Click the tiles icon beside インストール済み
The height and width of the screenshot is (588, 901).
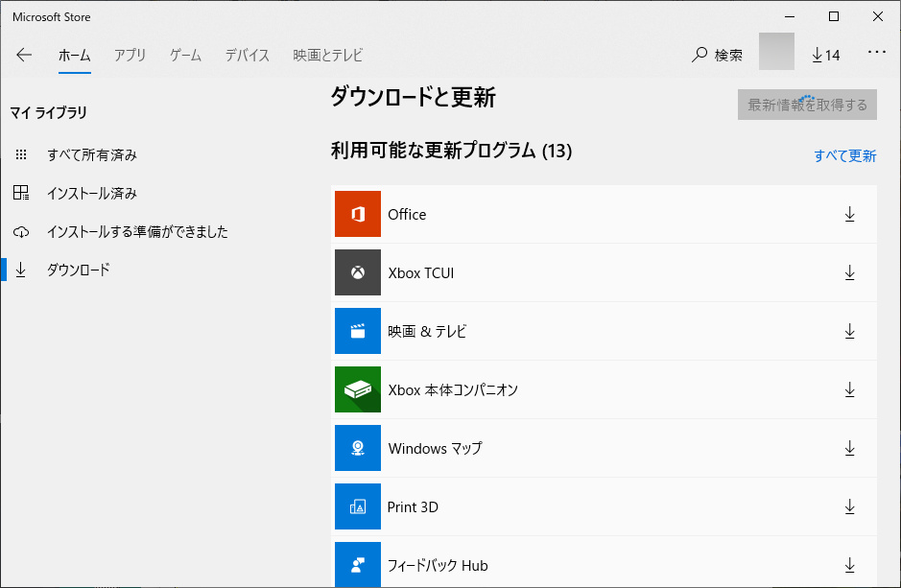click(x=21, y=193)
